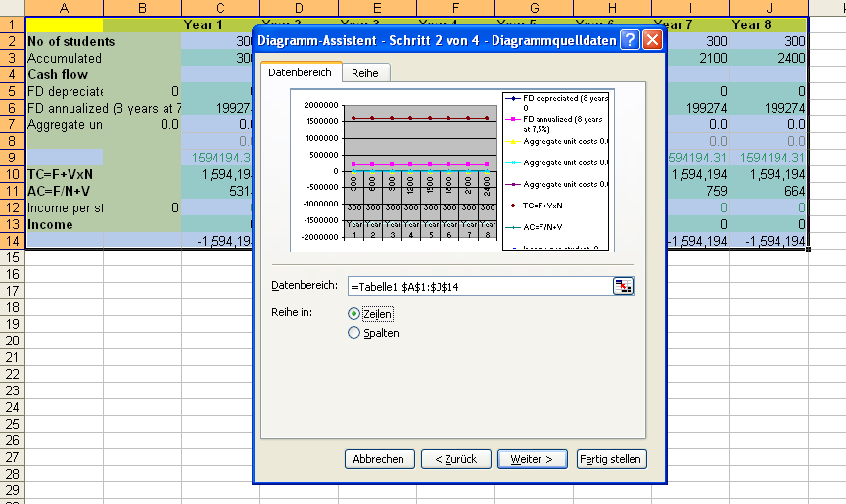This screenshot has width=846, height=504.
Task: Click the 'Income' cell in row 13
Action: tap(65, 225)
